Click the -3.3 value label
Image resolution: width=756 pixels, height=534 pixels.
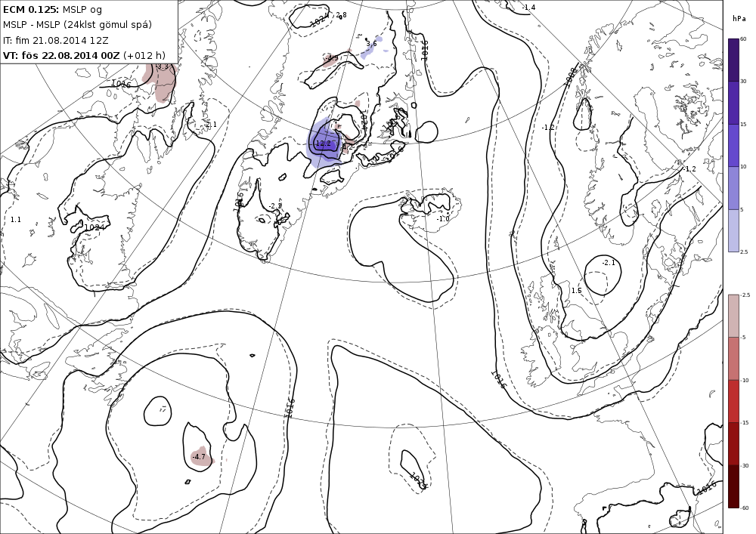[x=163, y=66]
